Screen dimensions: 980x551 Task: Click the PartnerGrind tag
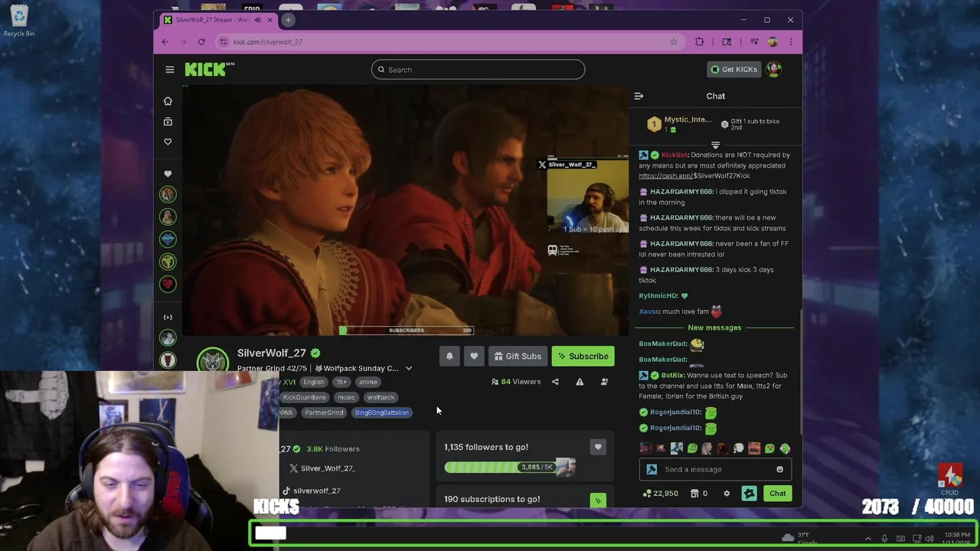pos(324,412)
